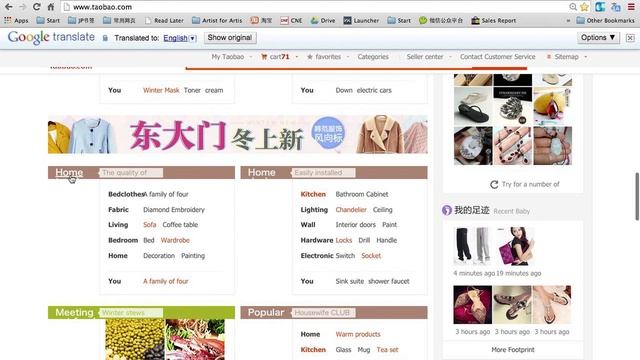Click the Diamond Embroidery link

[x=174, y=210]
